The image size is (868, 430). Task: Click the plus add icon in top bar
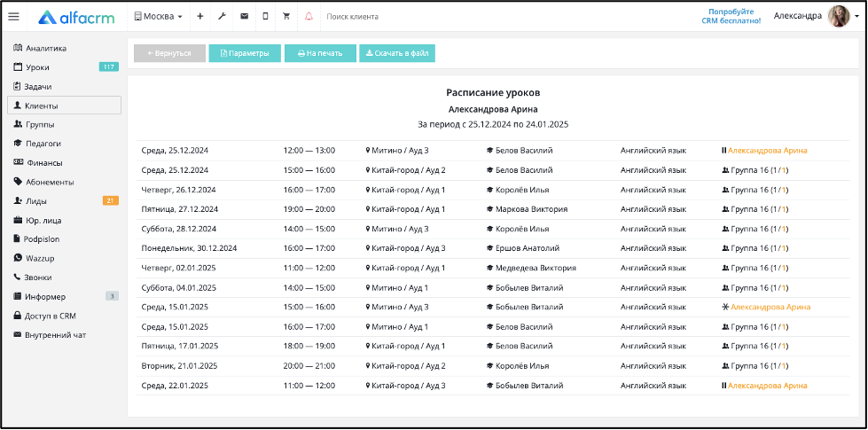coord(199,17)
